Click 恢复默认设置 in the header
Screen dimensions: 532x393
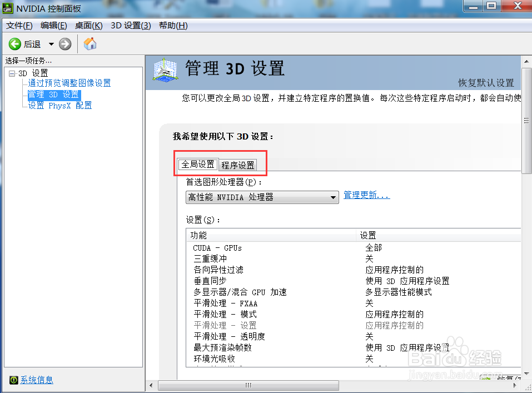point(486,83)
